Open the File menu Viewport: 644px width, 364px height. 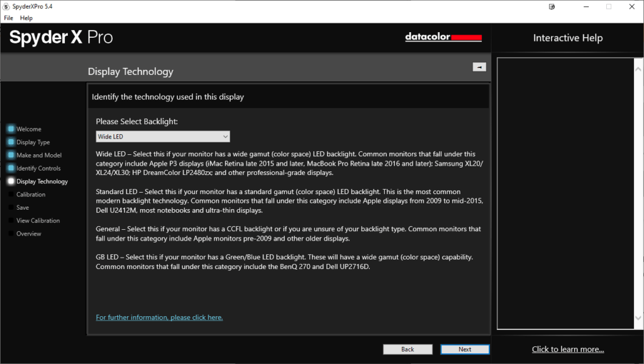coord(9,18)
